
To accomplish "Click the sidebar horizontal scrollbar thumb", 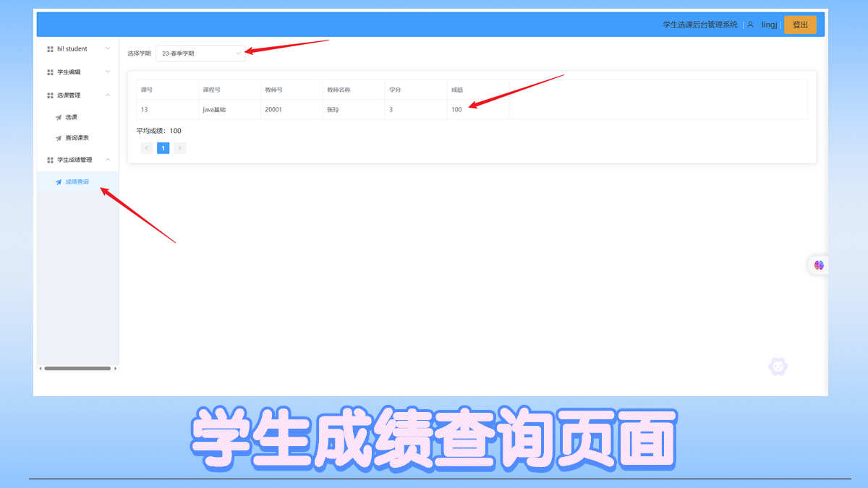I will (x=77, y=369).
